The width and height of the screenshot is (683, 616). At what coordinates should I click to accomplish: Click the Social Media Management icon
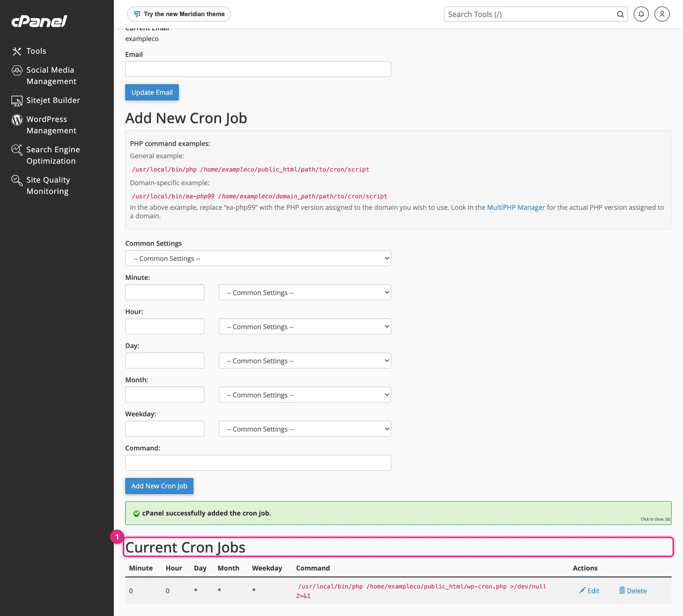pos(17,70)
